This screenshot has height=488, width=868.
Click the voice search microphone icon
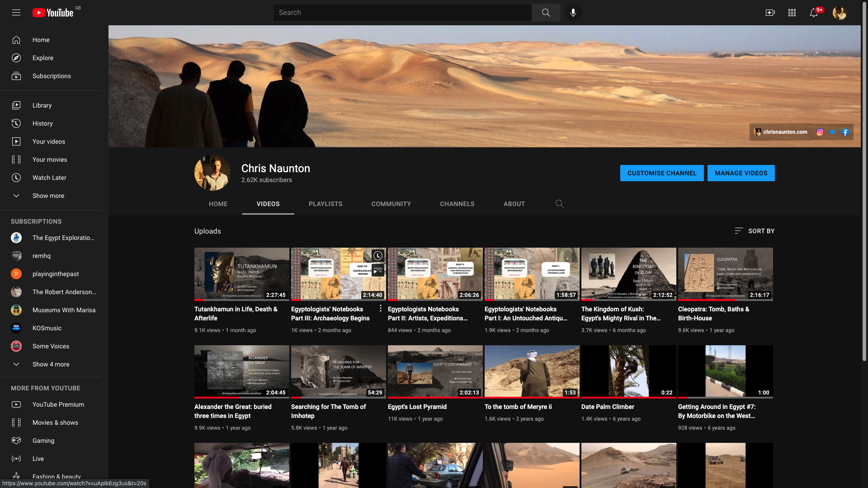coord(573,13)
